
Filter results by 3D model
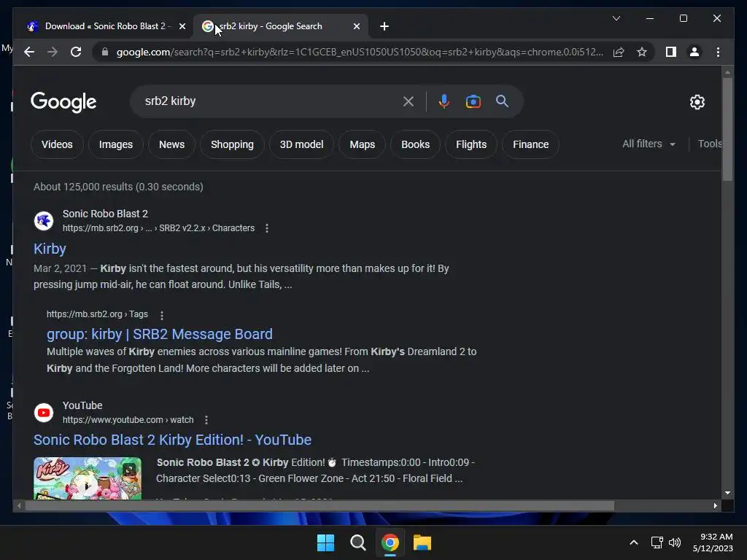(x=301, y=144)
